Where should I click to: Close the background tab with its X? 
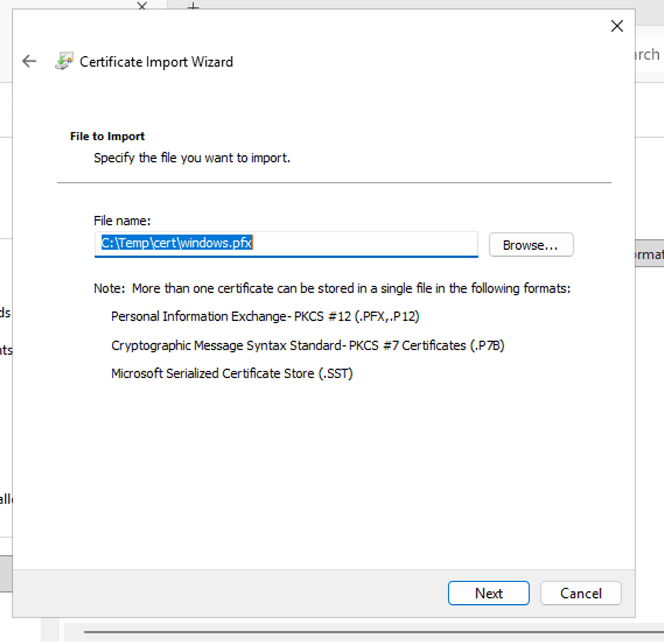(142, 5)
